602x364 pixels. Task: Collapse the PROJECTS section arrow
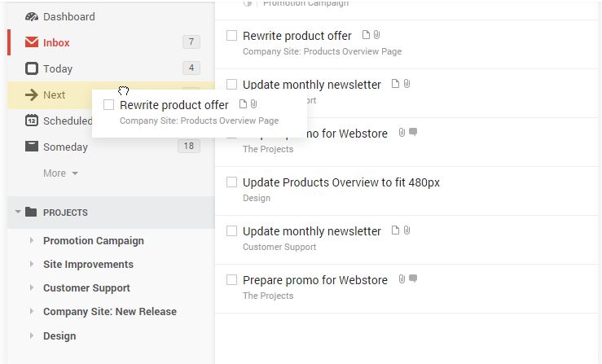tap(18, 212)
